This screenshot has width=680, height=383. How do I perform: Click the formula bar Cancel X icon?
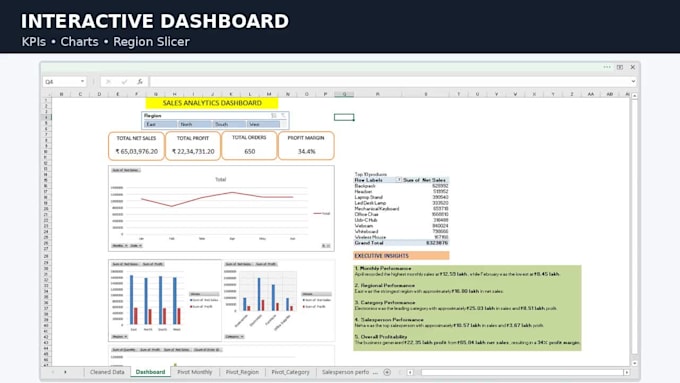[x=108, y=82]
